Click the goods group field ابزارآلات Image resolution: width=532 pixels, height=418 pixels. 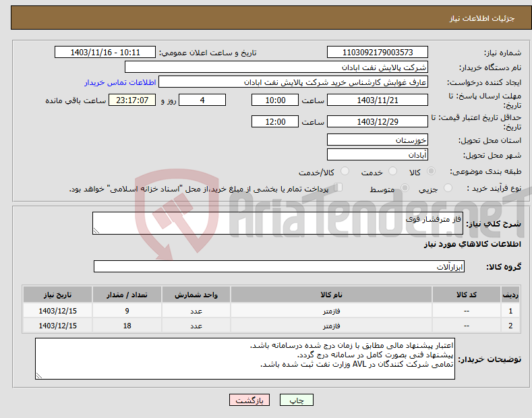[279, 267]
